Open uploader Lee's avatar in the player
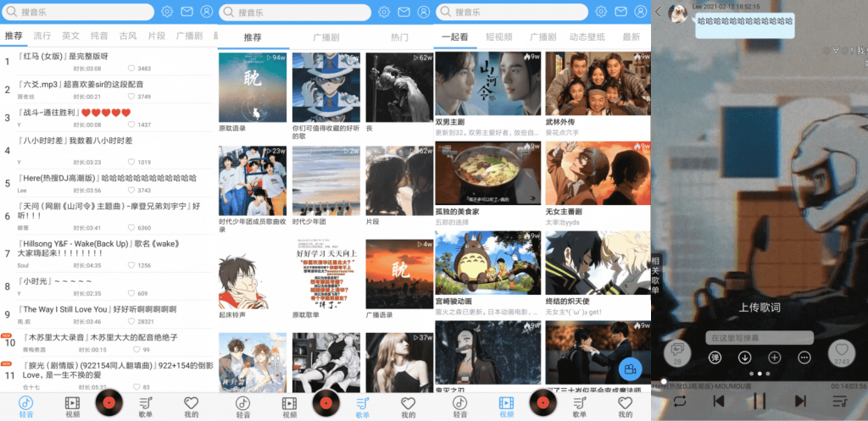868x421 pixels. click(677, 13)
